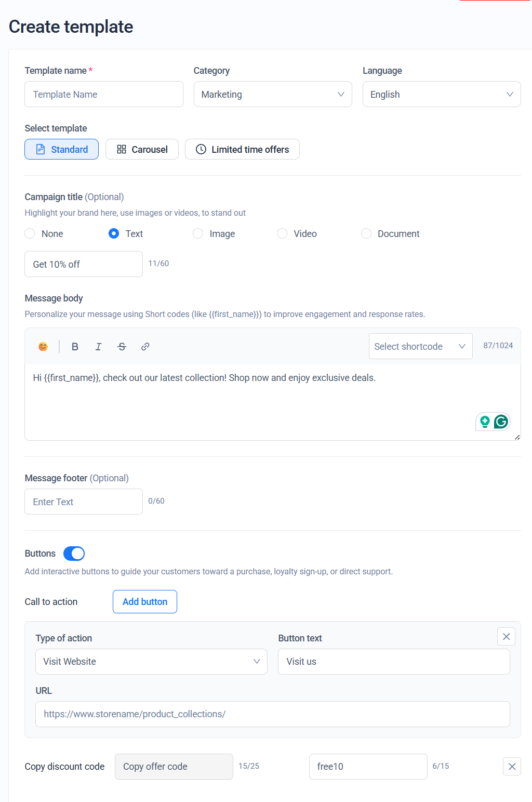Open the emoji picker in message editor

pyautogui.click(x=43, y=347)
